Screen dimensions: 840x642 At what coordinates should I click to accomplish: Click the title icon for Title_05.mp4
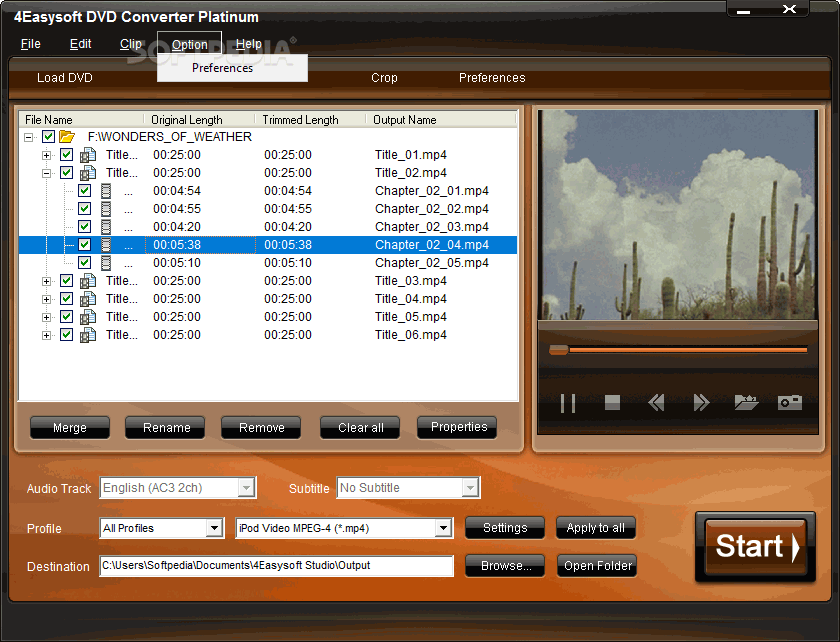click(x=88, y=317)
